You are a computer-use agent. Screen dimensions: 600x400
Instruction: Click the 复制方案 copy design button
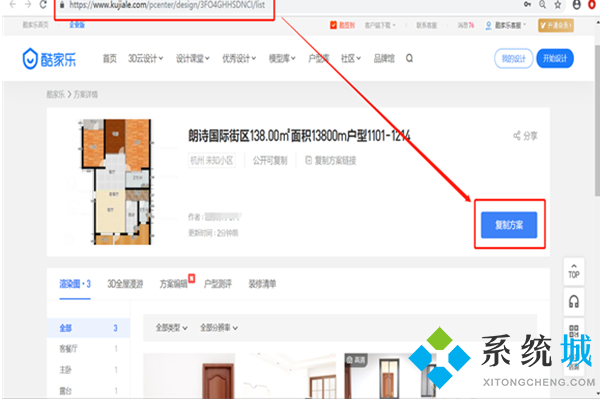[x=510, y=226]
